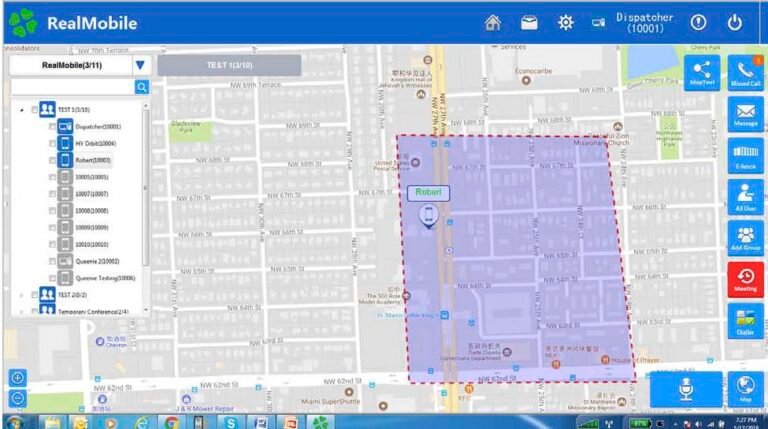Collapse the TEST 1(3/10) tree group
Image resolution: width=768 pixels, height=429 pixels.
[x=23, y=110]
